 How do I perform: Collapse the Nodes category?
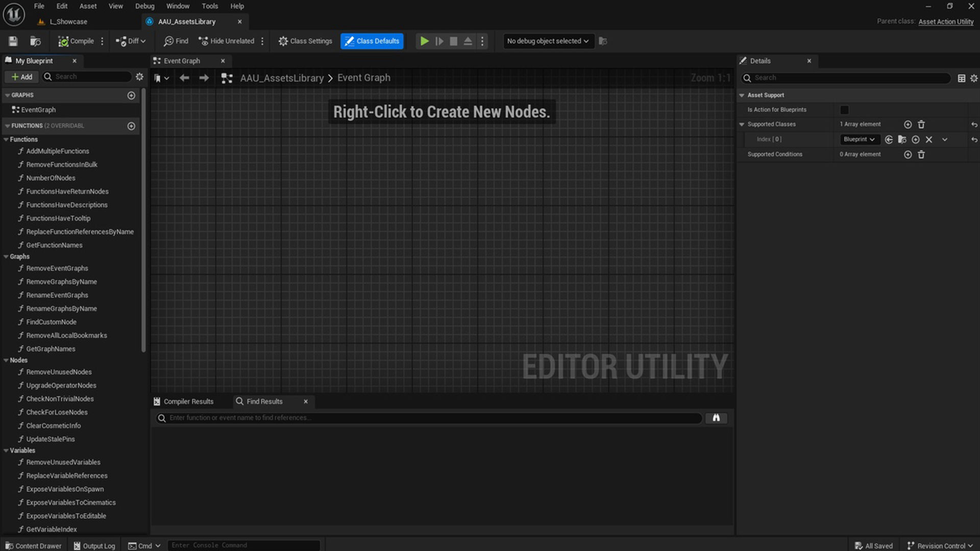click(6, 360)
